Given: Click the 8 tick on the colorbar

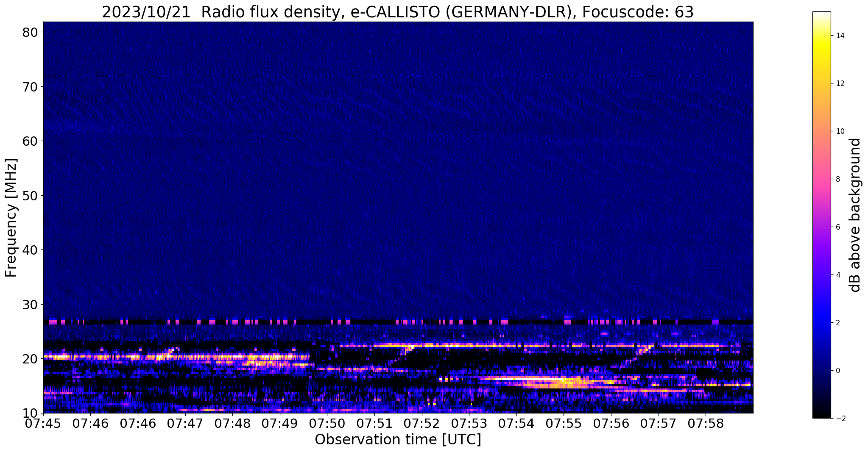Looking at the screenshot, I should tap(838, 179).
